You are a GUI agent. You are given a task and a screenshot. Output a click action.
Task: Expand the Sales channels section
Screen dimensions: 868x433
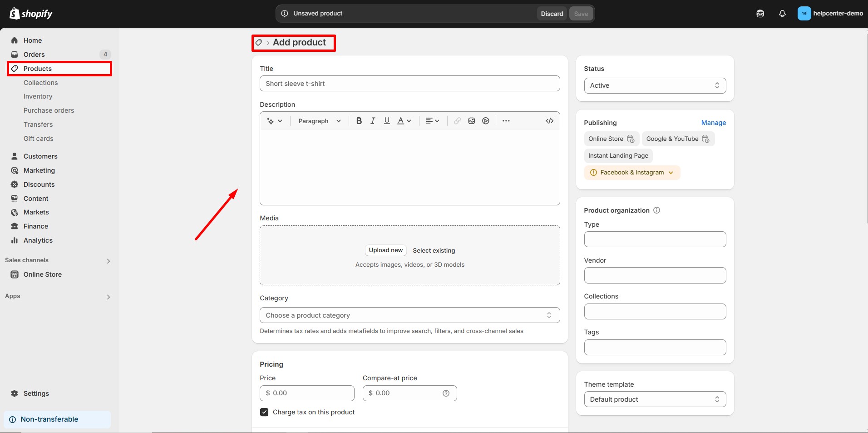(108, 261)
